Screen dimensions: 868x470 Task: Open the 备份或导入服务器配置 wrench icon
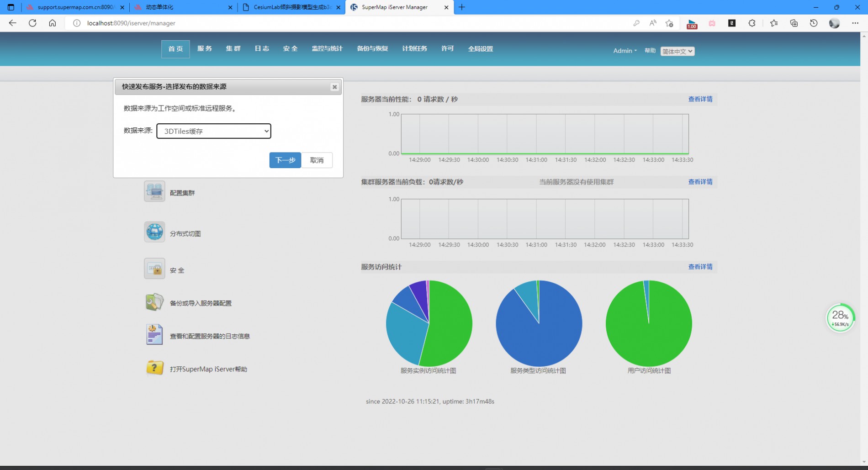(x=154, y=302)
